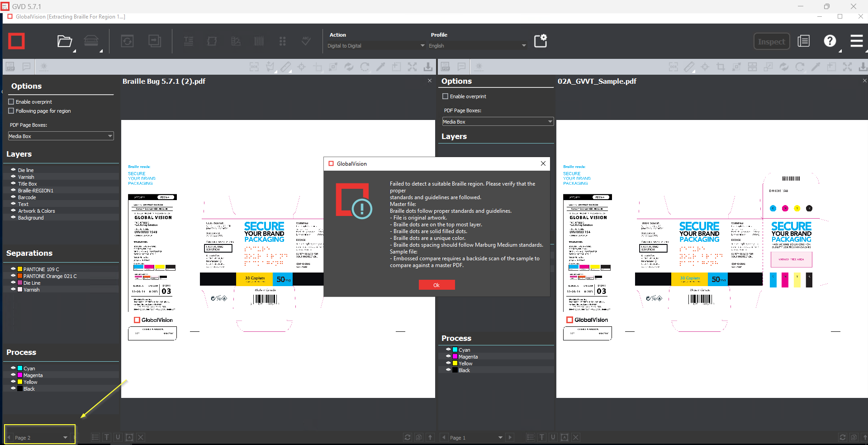Select the Magenta entry in right Process panel
Image resolution: width=868 pixels, height=445 pixels.
click(468, 357)
